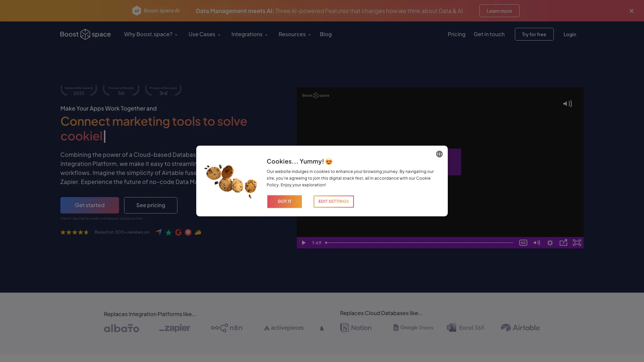Click 'Replaces Integration Platforms like...' text
The height and width of the screenshot is (362, 644).
click(150, 314)
